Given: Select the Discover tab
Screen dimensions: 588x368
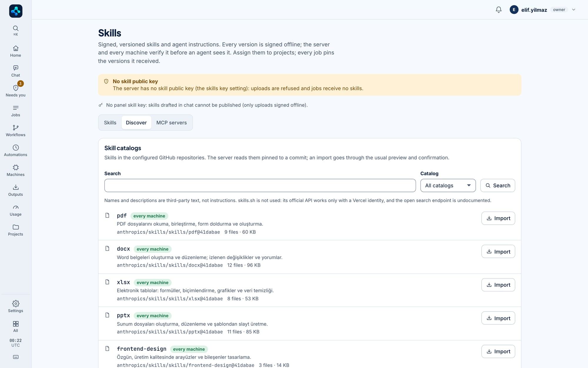Looking at the screenshot, I should [x=136, y=122].
